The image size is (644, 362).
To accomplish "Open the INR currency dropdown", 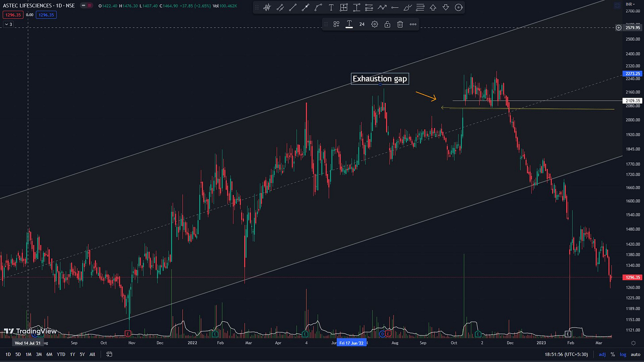I will [630, 4].
